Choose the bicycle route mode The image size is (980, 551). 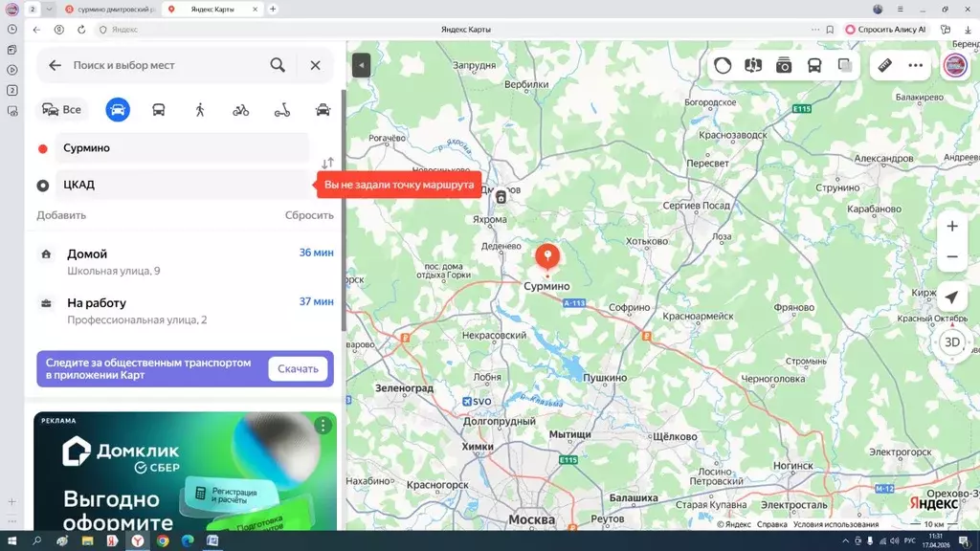[x=240, y=110]
